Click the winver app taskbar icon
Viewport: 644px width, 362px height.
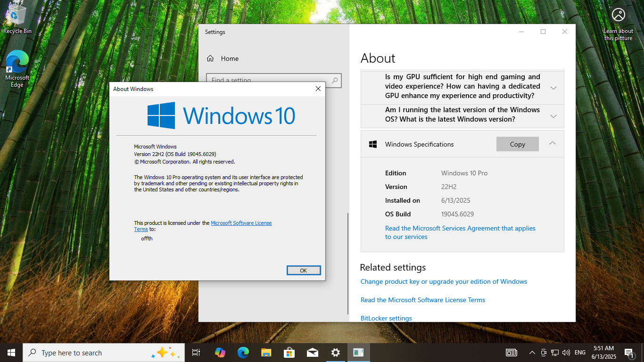tap(358, 353)
